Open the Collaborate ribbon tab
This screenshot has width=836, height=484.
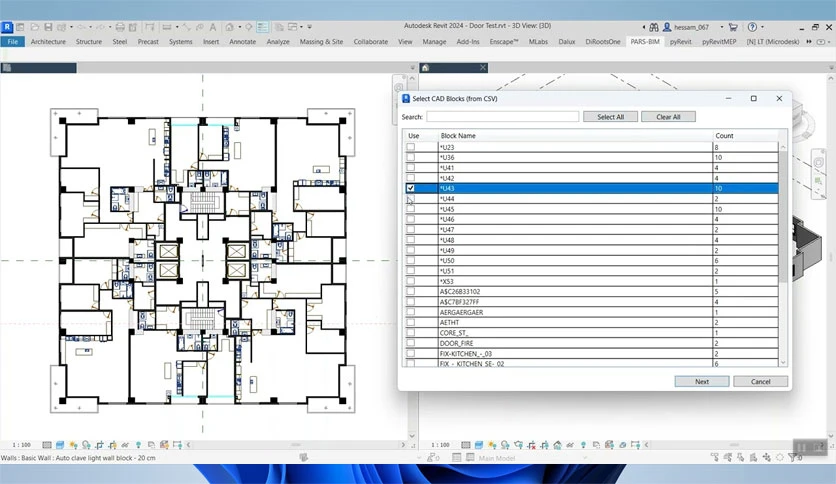click(371, 42)
